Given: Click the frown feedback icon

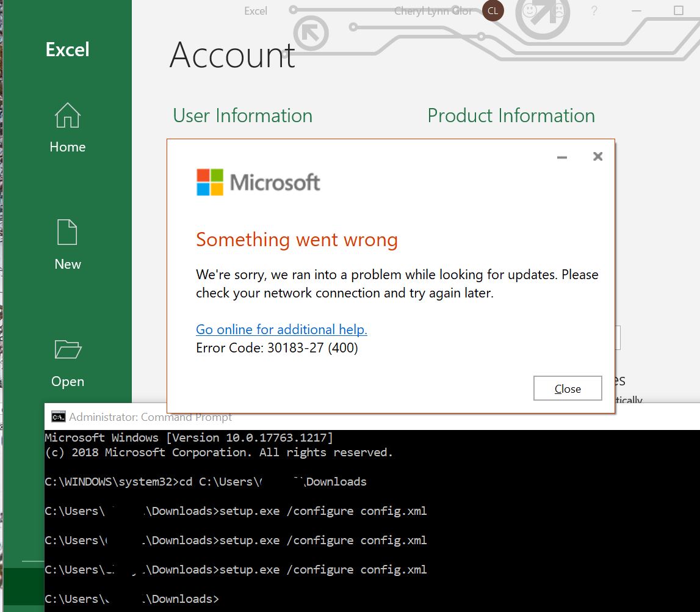Looking at the screenshot, I should [x=558, y=10].
